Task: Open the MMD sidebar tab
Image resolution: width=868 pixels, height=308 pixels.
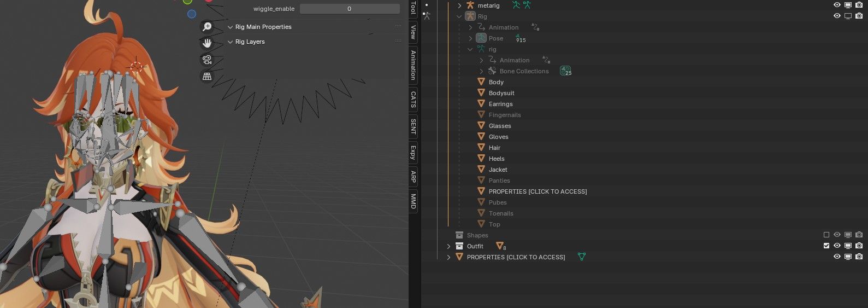Action: pos(414,201)
